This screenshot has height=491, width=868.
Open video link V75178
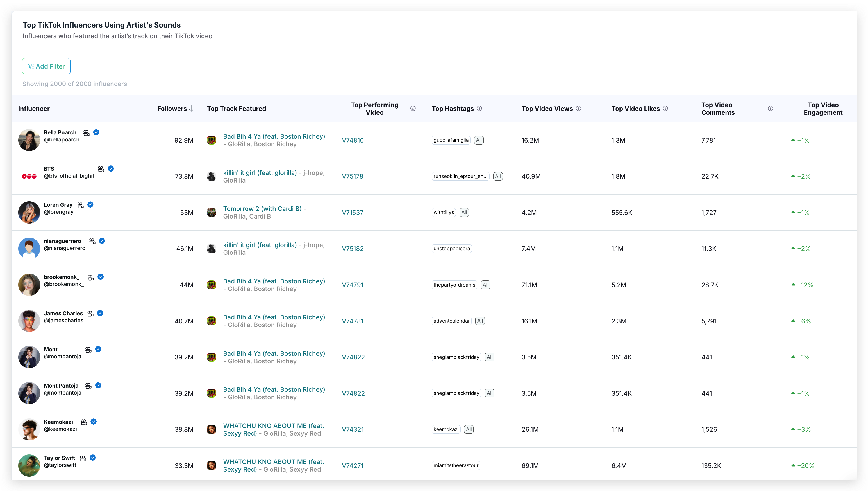(x=353, y=176)
